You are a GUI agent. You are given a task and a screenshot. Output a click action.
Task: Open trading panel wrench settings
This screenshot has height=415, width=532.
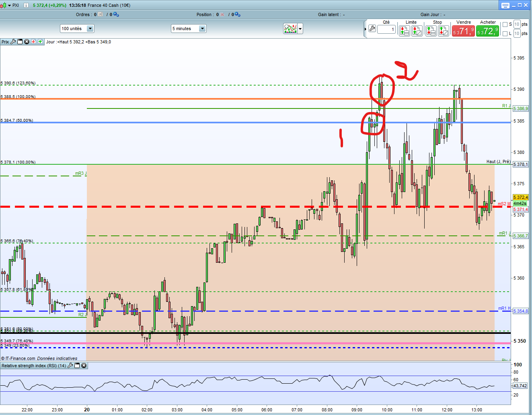[372, 29]
